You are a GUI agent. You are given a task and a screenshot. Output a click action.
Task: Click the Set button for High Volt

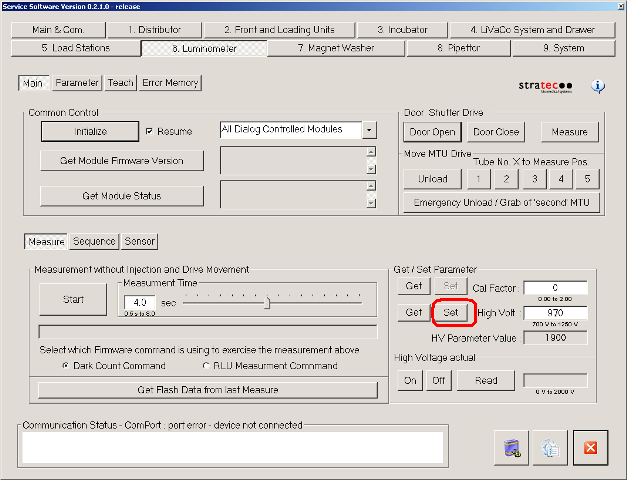click(451, 313)
